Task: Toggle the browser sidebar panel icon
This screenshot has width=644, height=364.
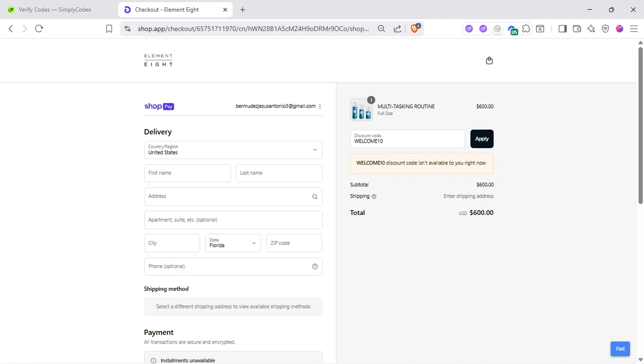Action: (x=562, y=29)
